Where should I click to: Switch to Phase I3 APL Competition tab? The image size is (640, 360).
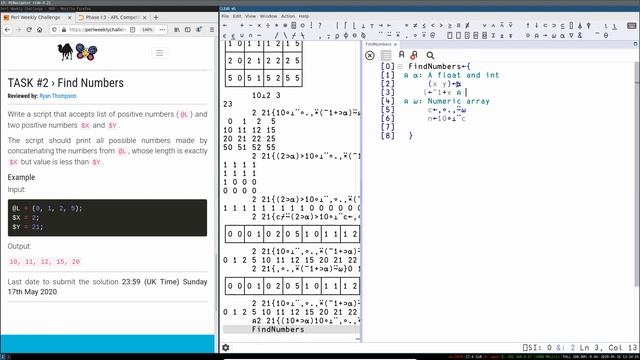[x=112, y=18]
